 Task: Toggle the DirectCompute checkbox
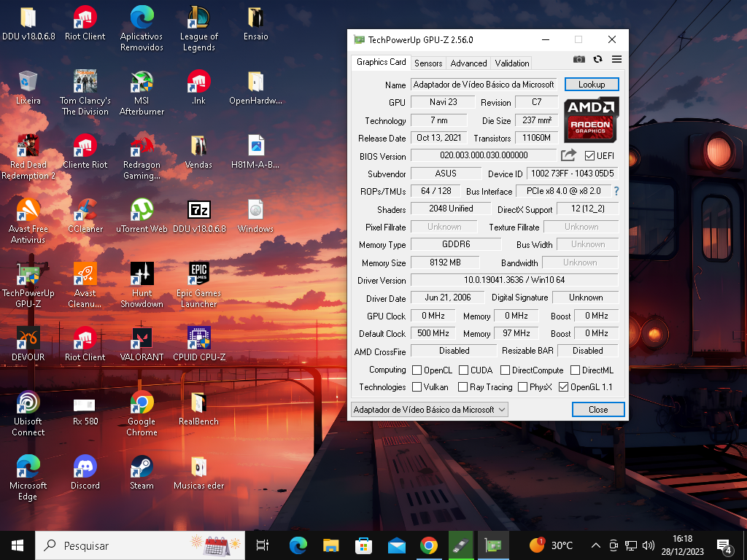pyautogui.click(x=505, y=370)
